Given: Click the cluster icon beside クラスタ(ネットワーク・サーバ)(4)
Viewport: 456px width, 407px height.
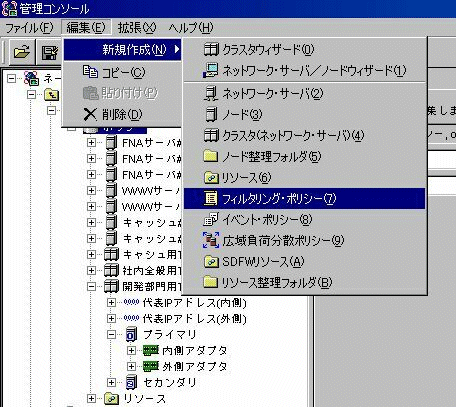Looking at the screenshot, I should [211, 135].
